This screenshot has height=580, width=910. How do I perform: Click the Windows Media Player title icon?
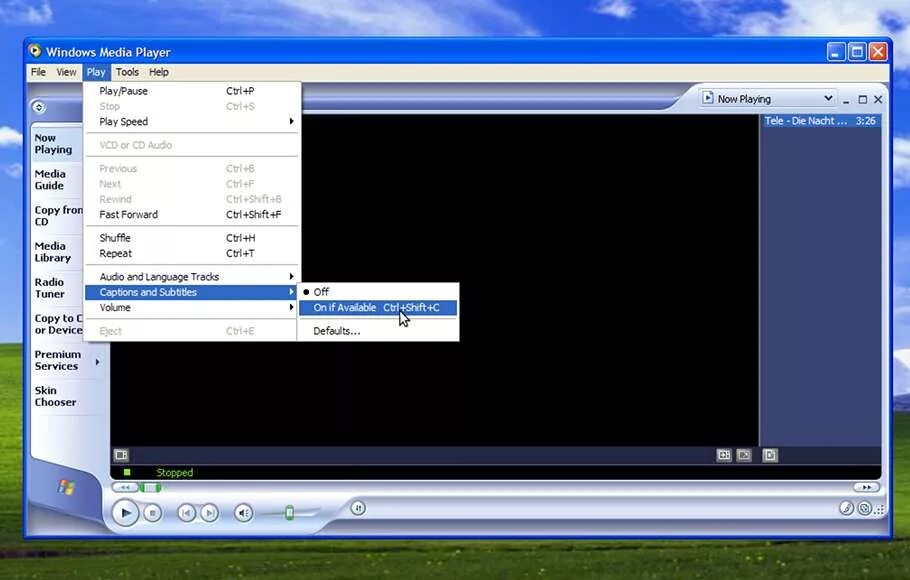[x=35, y=51]
